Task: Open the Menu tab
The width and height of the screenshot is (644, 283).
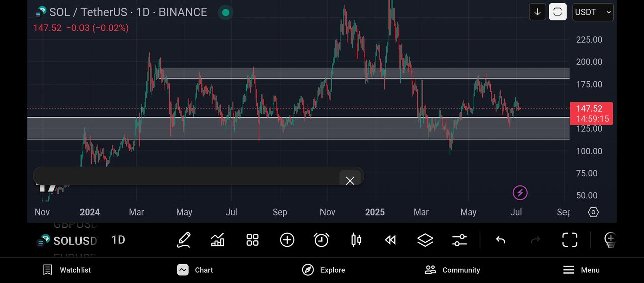Action: click(x=581, y=270)
